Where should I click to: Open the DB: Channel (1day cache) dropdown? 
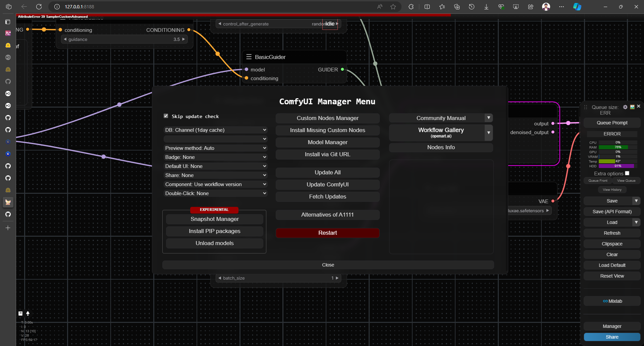point(216,130)
